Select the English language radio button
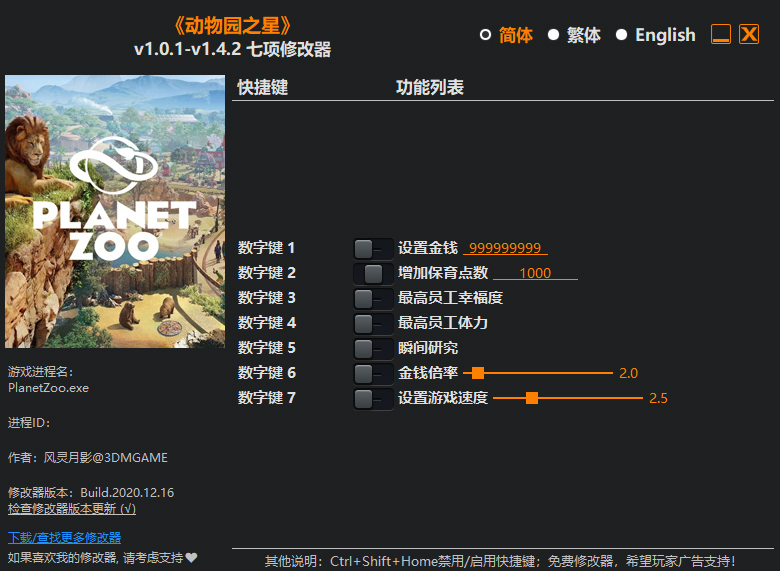780x571 pixels. click(621, 35)
